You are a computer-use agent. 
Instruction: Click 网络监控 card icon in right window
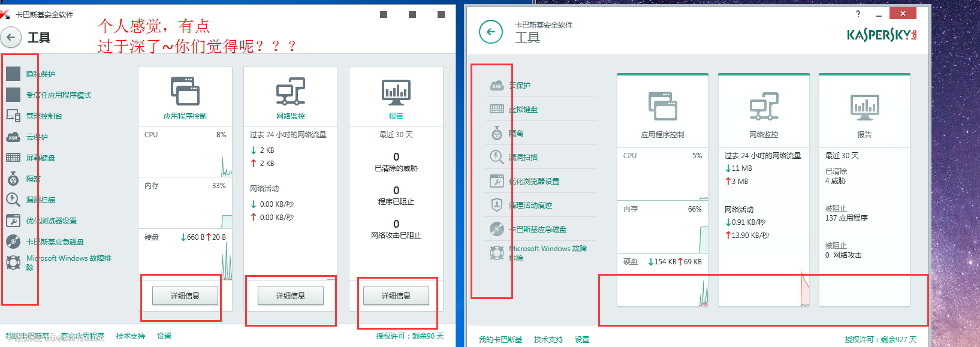(764, 106)
